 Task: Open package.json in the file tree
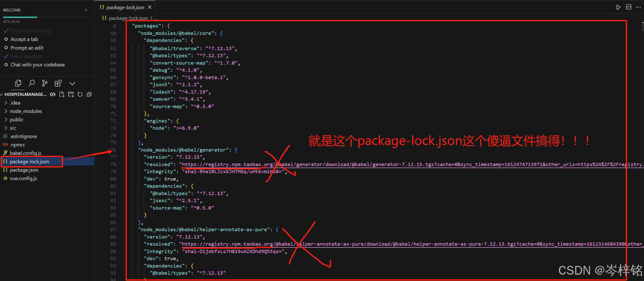(24, 170)
